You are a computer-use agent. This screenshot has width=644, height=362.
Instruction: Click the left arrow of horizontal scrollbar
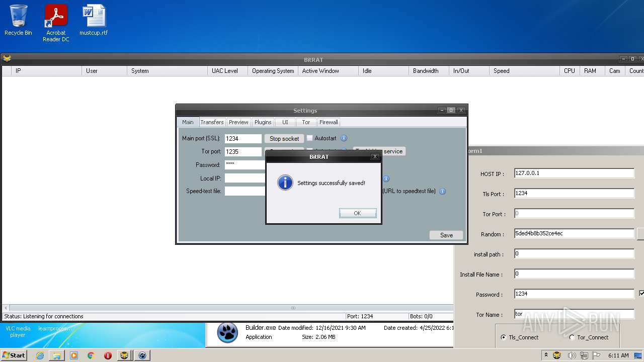(x=6, y=308)
